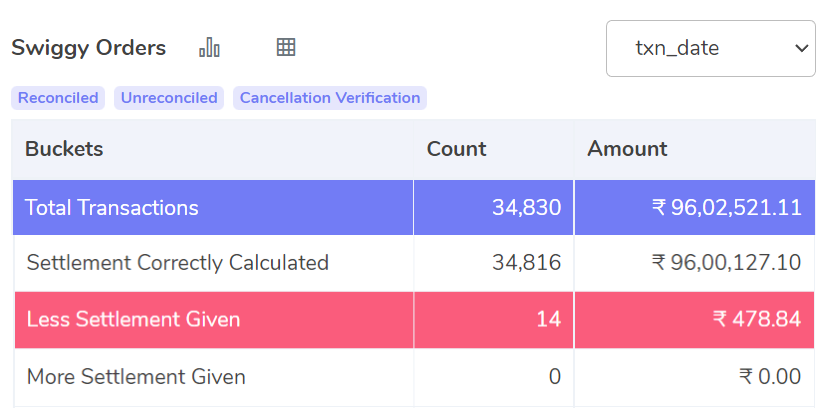Click the Buckets column header

(64, 149)
